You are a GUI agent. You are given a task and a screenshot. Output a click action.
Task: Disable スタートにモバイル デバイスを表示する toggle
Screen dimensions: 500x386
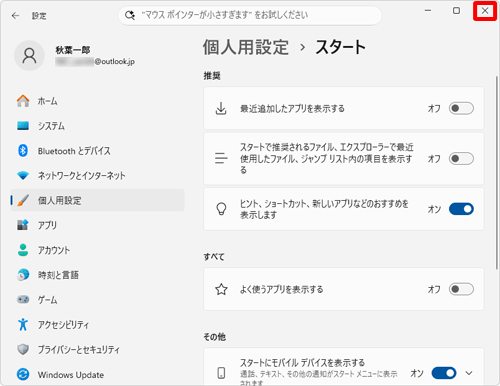pos(444,373)
